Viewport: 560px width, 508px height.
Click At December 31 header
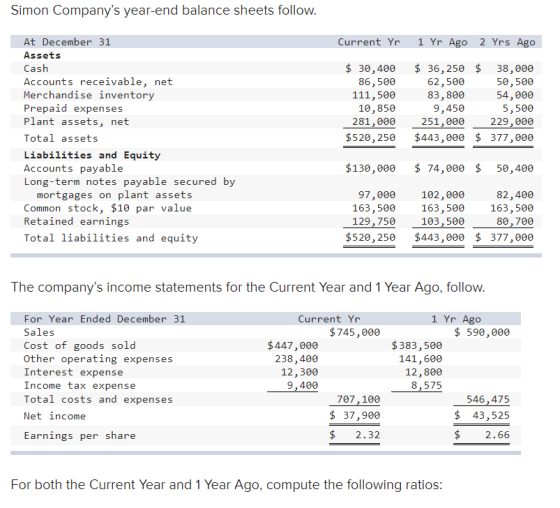[67, 42]
